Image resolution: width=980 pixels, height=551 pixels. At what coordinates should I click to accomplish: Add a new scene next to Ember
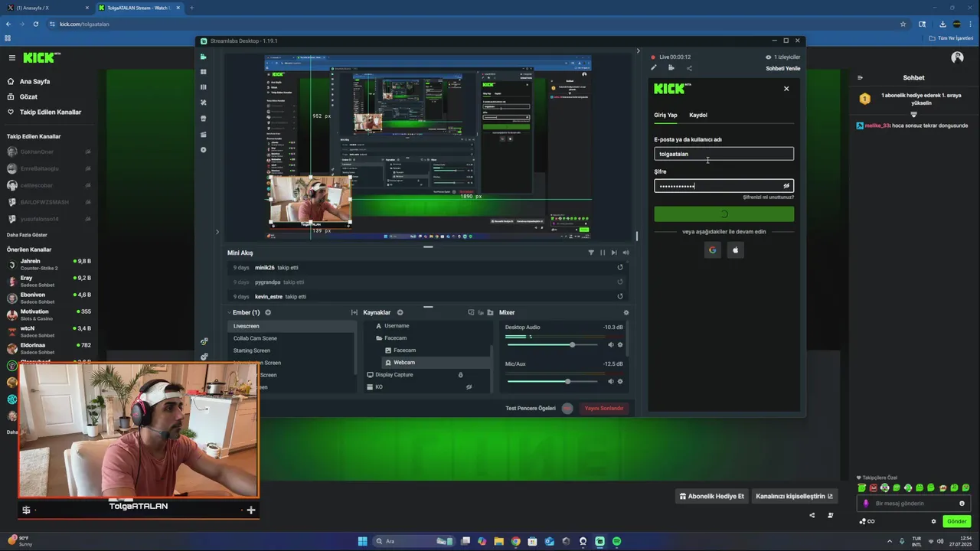[x=268, y=312]
